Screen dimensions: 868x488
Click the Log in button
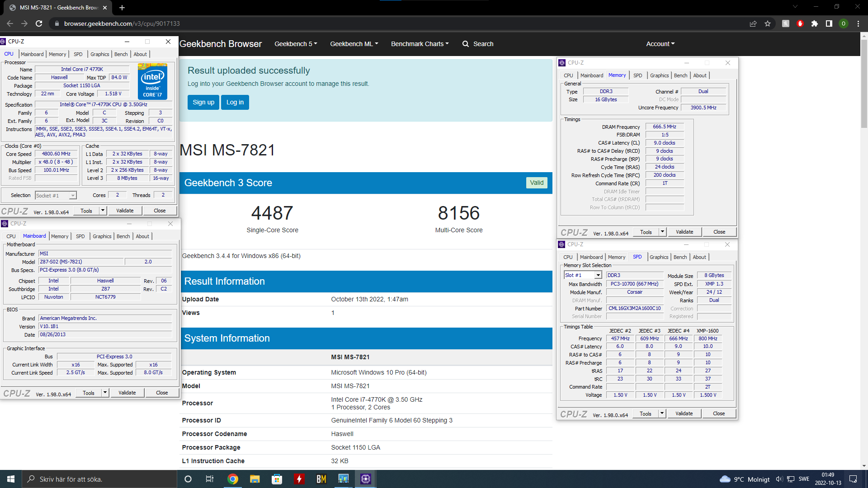(x=235, y=102)
